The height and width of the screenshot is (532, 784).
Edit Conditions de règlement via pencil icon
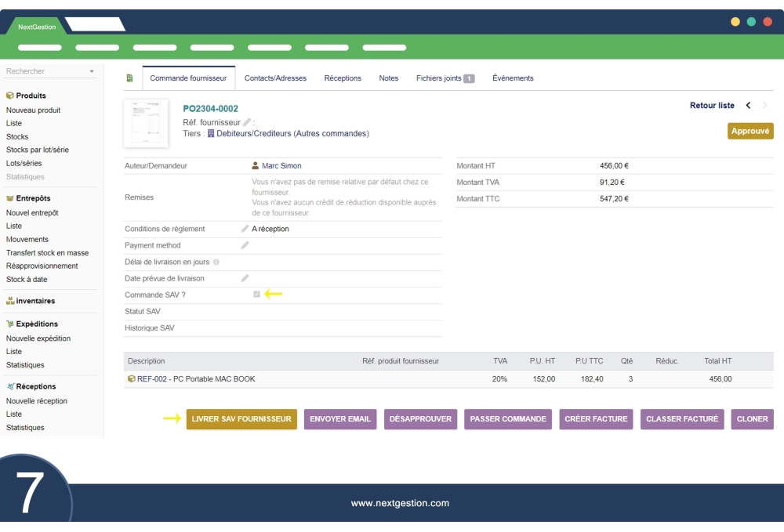(245, 229)
